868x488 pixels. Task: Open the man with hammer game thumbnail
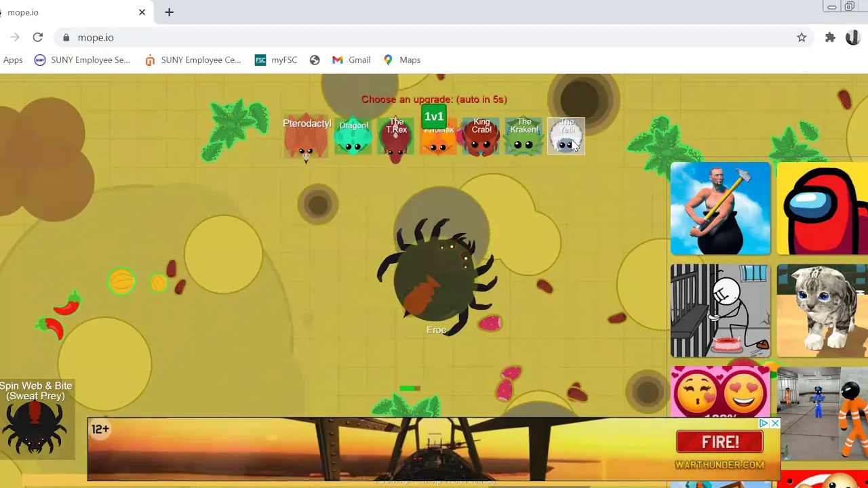[x=721, y=208]
